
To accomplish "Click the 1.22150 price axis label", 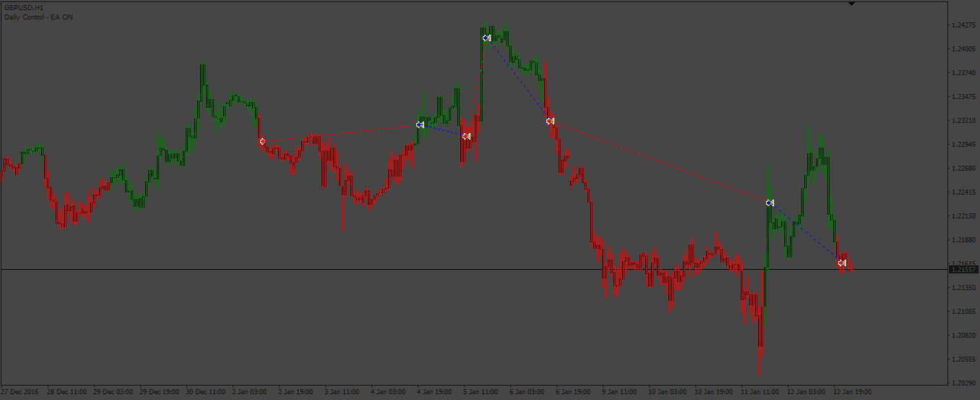I will [963, 216].
